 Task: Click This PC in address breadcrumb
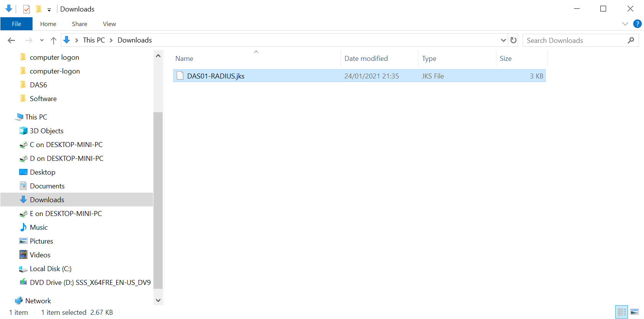pyautogui.click(x=94, y=40)
